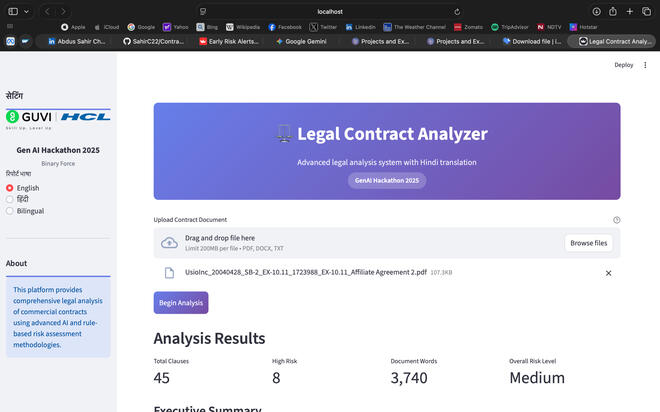The image size is (660, 412).
Task: Click the Safari share icon
Action: coord(612,11)
